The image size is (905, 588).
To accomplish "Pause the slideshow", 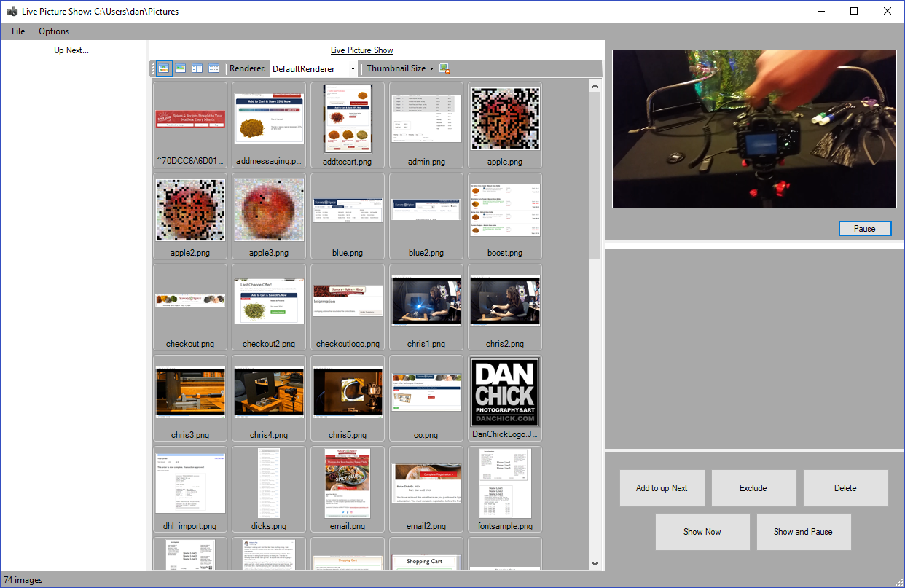I will (865, 229).
